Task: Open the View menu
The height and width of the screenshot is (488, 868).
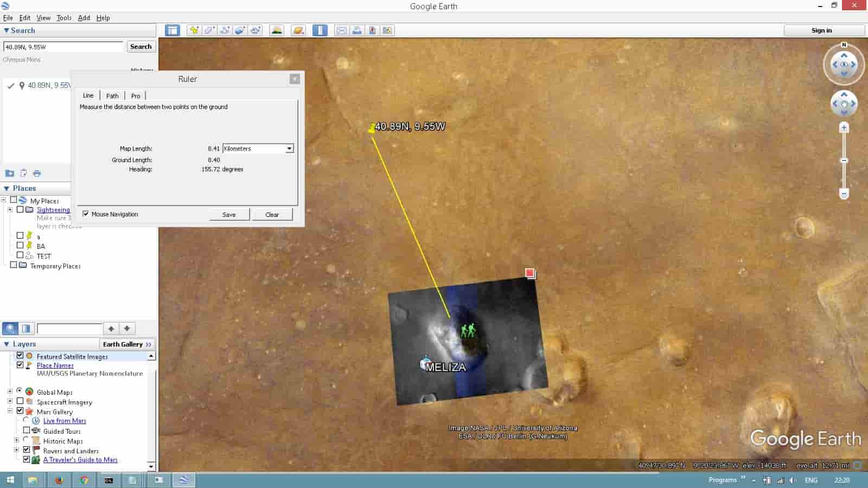Action: (x=43, y=18)
